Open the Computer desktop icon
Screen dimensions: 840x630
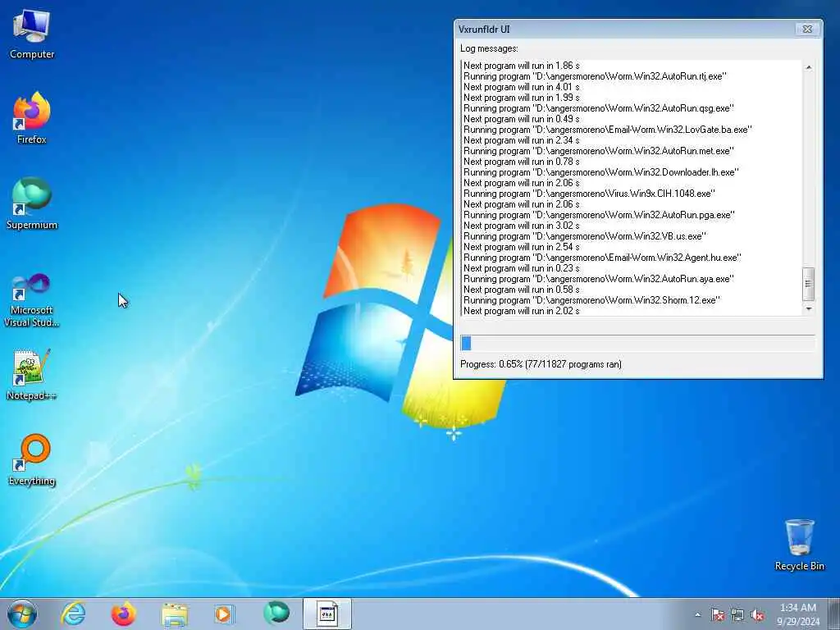point(32,34)
